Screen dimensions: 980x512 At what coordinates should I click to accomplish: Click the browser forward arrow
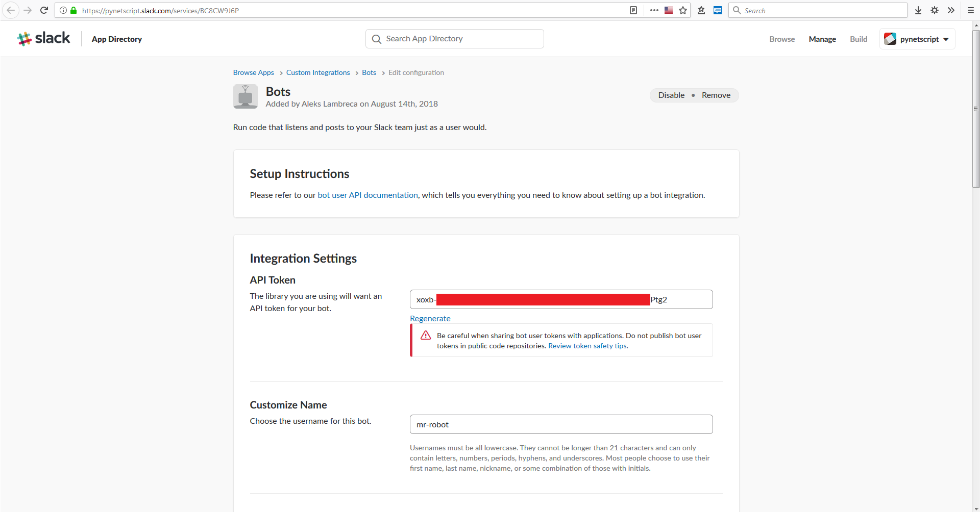click(28, 10)
